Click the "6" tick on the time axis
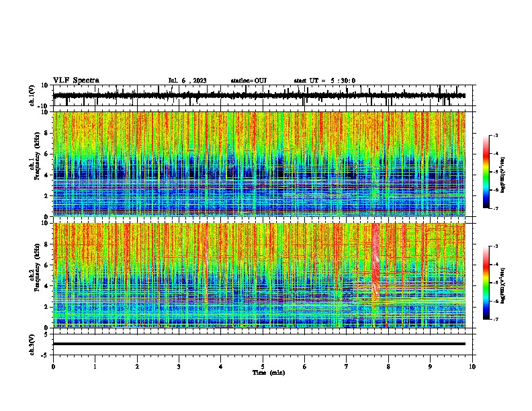This screenshot has width=532, height=411. [x=305, y=367]
